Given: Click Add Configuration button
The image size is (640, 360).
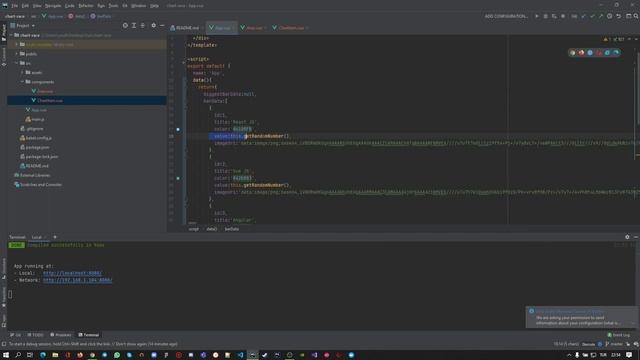Looking at the screenshot, I should [506, 16].
